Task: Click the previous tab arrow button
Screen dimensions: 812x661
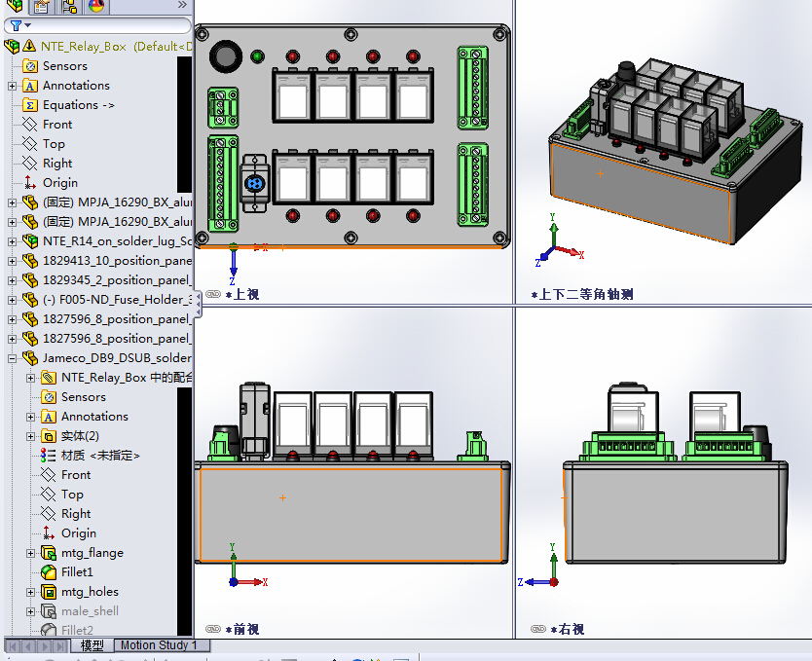Action: point(28,646)
